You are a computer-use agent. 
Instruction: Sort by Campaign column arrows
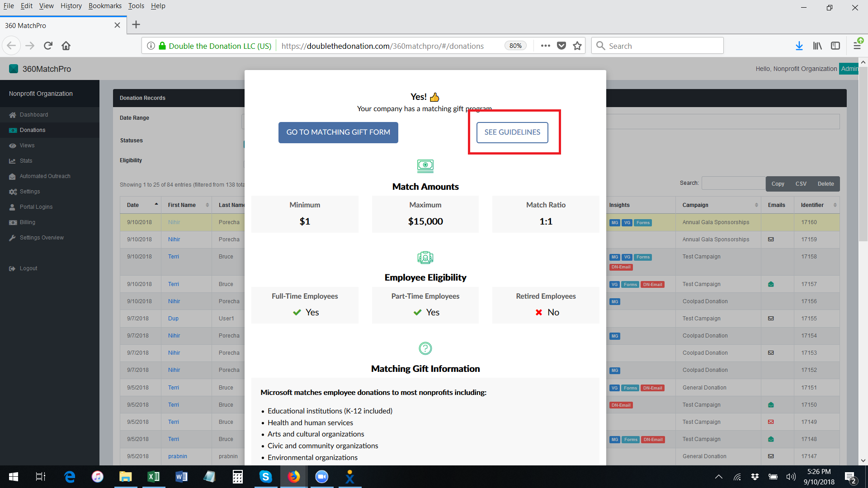(x=756, y=205)
